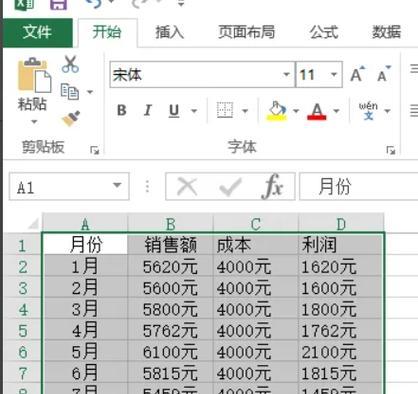
Task: Apply yellow fill color bucket
Action: (276, 111)
